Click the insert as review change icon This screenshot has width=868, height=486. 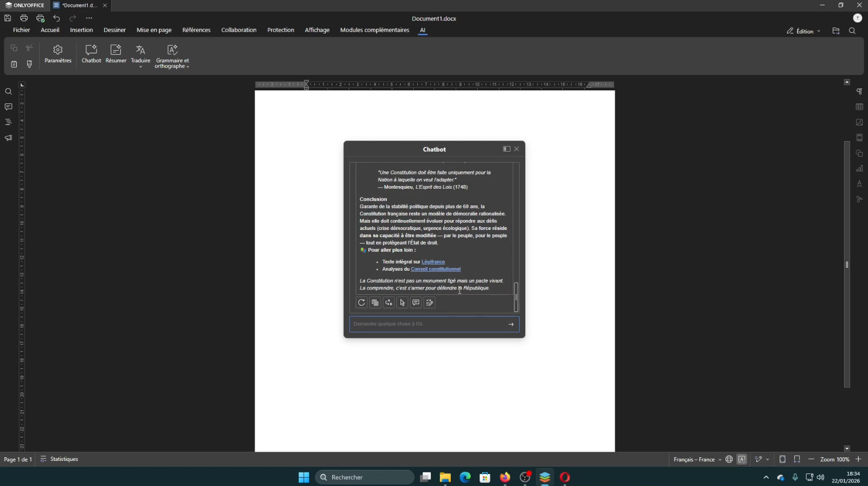pos(429,303)
